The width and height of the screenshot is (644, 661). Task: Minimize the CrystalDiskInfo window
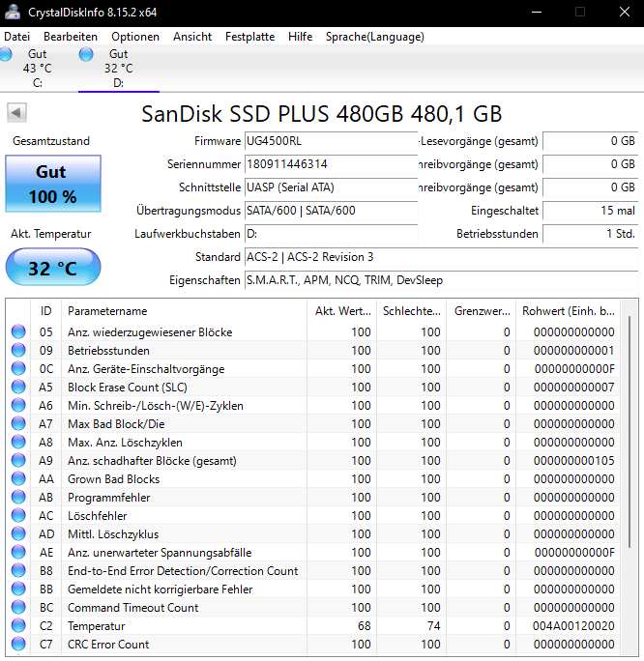(x=537, y=12)
